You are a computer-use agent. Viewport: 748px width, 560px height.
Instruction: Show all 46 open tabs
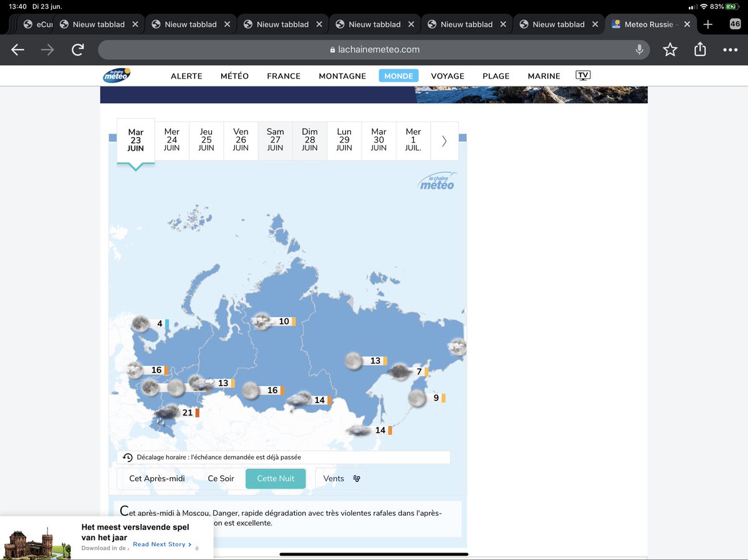(x=736, y=24)
